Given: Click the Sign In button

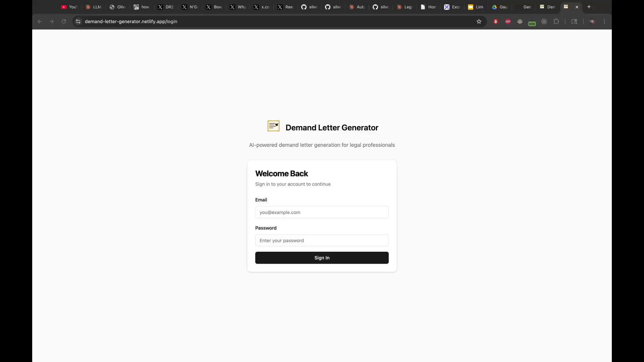Looking at the screenshot, I should click(322, 258).
